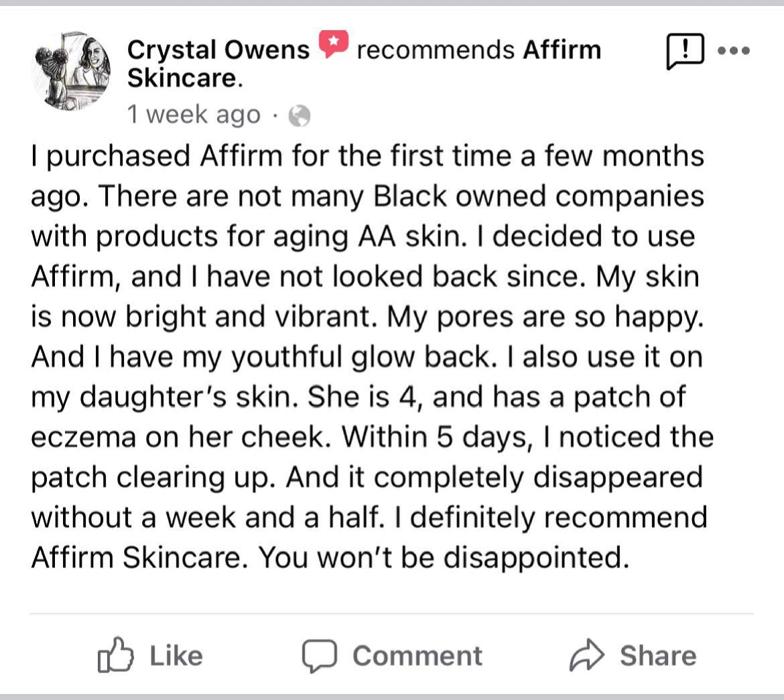The width and height of the screenshot is (784, 700).
Task: Click the red star recommendation badge
Action: [332, 44]
